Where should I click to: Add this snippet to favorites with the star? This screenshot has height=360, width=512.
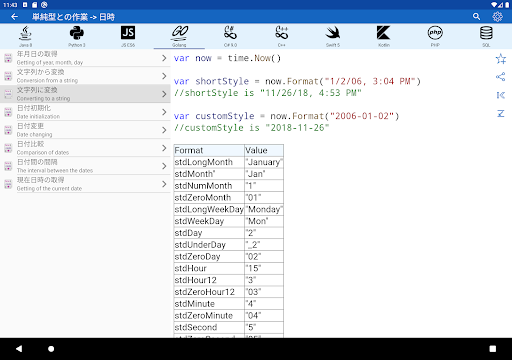point(500,59)
